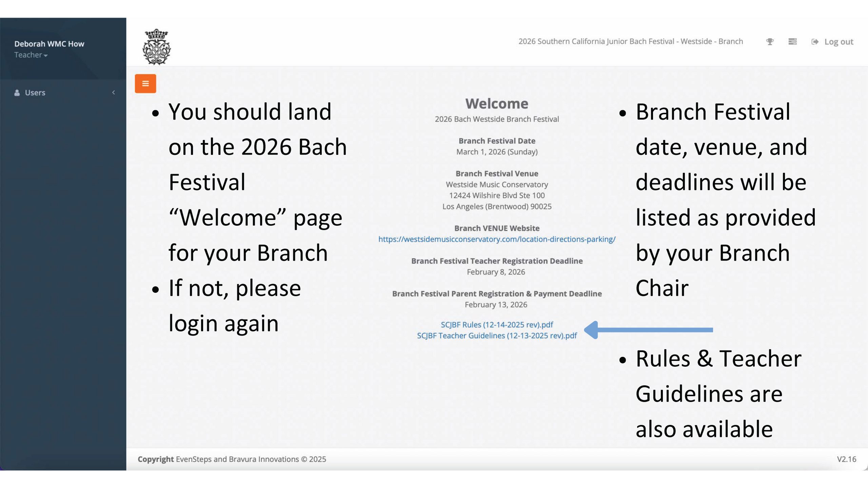This screenshot has height=488, width=868.
Task: Click the Deborah WMC How user name
Action: (x=49, y=44)
